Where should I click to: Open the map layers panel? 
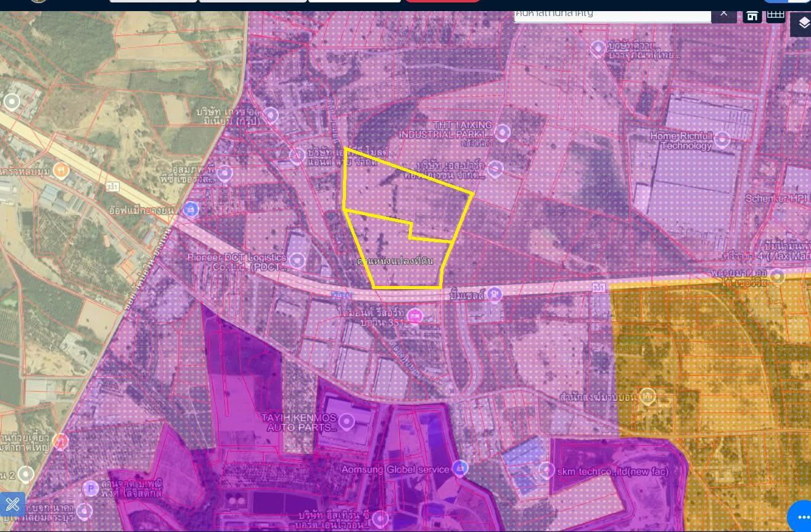[802, 24]
